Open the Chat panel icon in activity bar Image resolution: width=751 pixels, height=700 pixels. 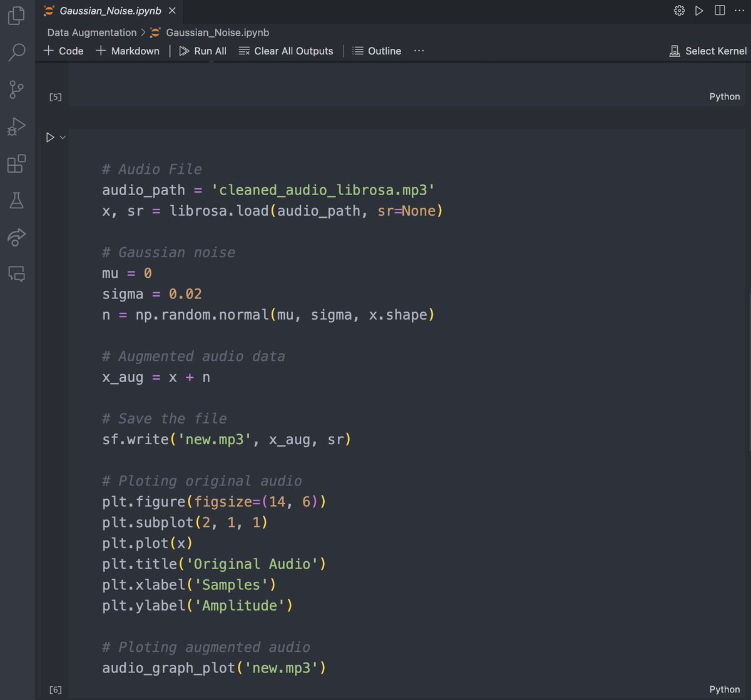[16, 274]
